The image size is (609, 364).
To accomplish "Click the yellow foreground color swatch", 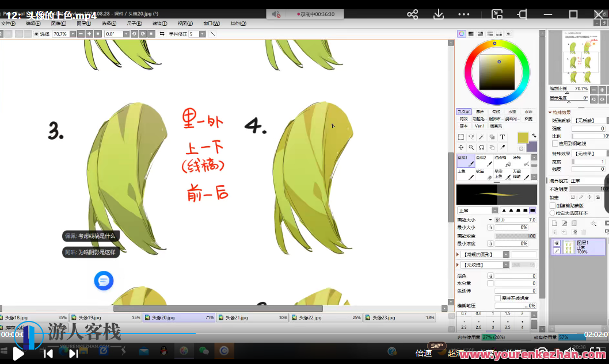I will [x=523, y=137].
